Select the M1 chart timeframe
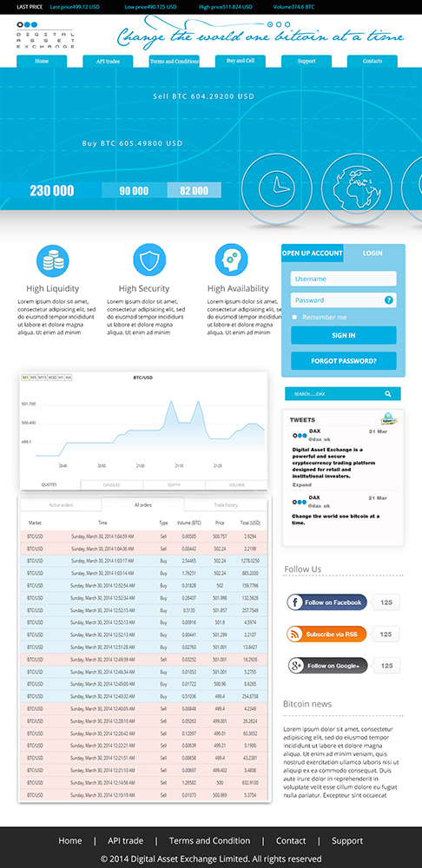This screenshot has height=868, width=422. tap(25, 377)
